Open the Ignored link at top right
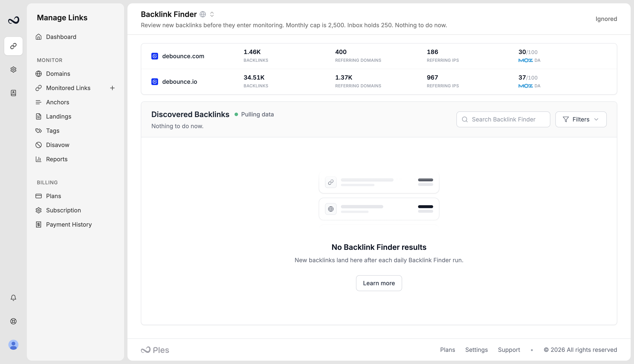This screenshot has width=634, height=364. point(606,19)
